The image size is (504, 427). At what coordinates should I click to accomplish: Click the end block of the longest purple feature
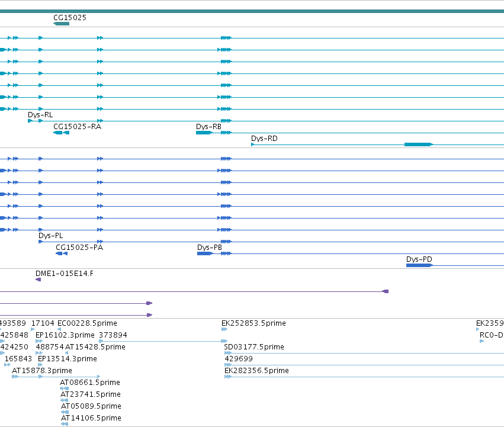click(x=386, y=291)
